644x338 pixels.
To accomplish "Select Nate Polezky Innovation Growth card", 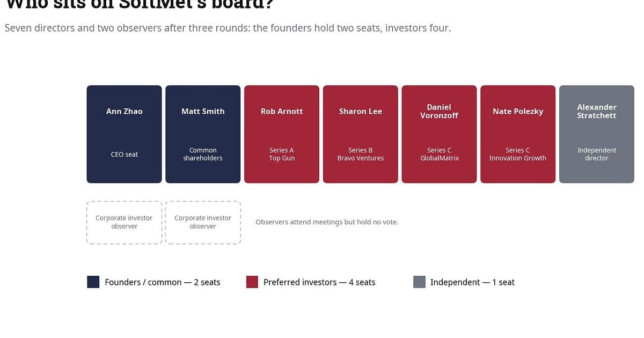I will click(518, 134).
